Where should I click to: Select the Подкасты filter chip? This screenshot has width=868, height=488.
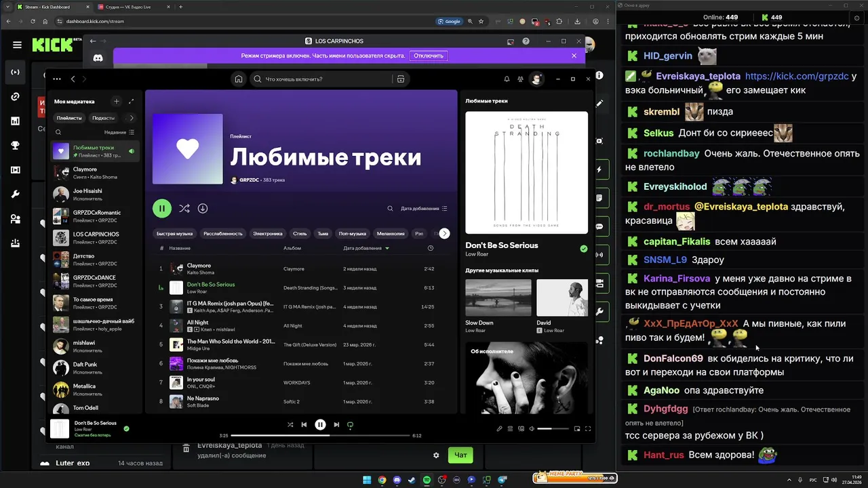pos(104,118)
